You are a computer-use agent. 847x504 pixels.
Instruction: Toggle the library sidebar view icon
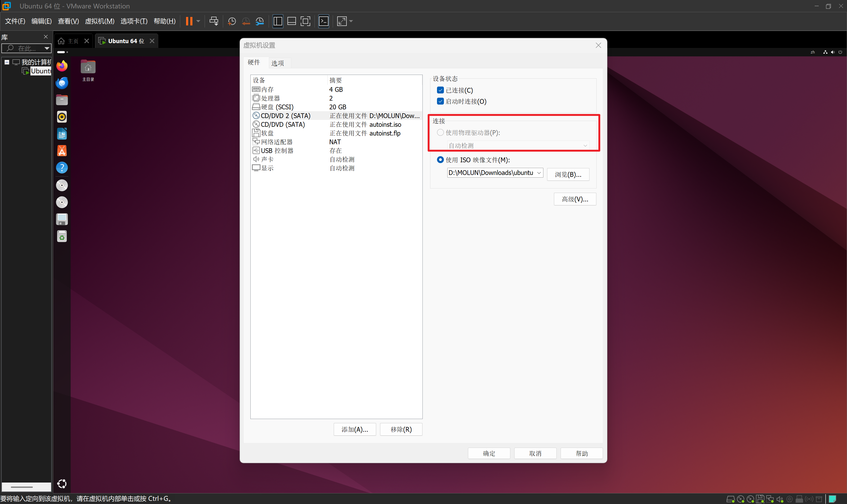click(277, 21)
